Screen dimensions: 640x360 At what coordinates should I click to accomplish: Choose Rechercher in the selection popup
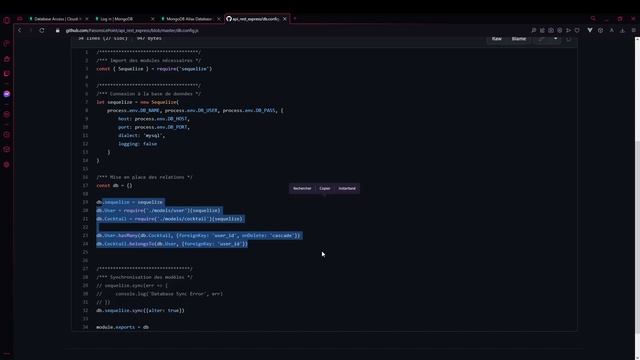click(302, 189)
